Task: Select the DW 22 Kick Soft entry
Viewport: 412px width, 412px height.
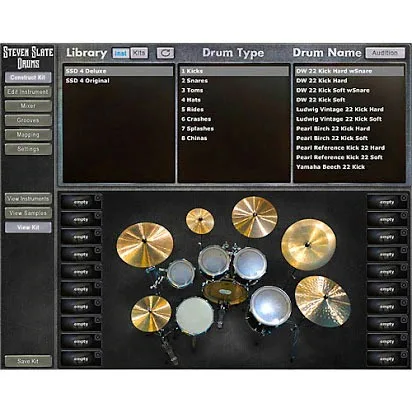Action: click(x=349, y=100)
